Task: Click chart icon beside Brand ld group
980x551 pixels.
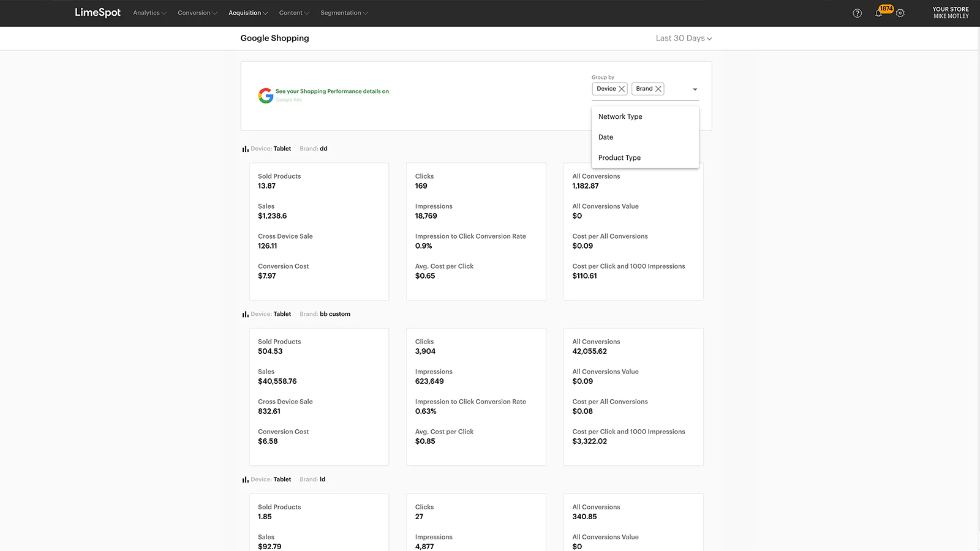Action: (245, 479)
